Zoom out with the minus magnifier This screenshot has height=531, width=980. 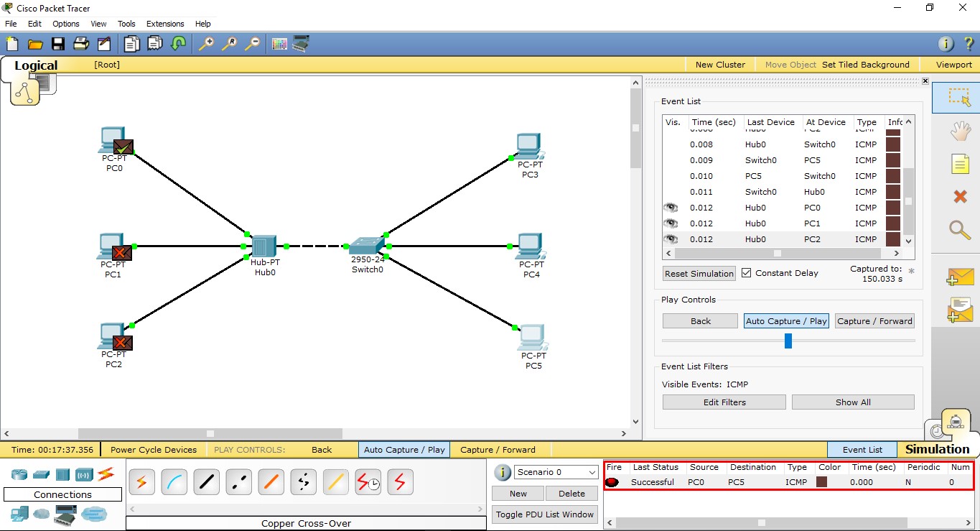252,44
